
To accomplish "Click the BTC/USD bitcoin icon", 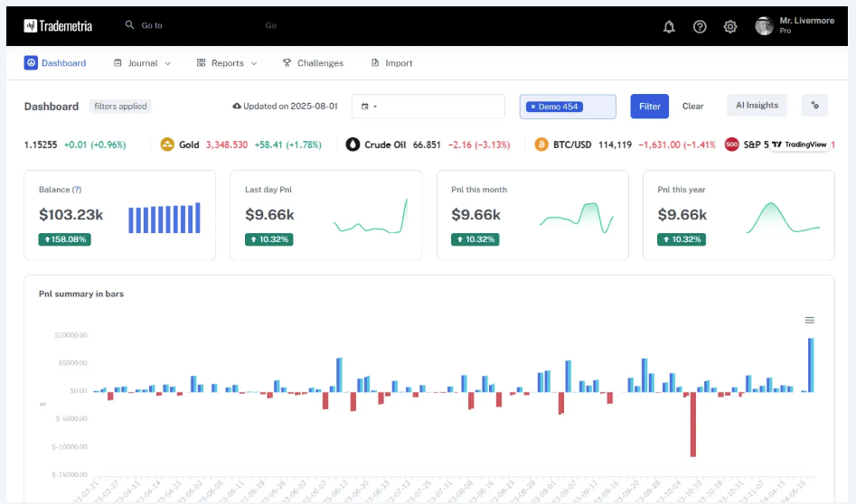I will tap(541, 145).
